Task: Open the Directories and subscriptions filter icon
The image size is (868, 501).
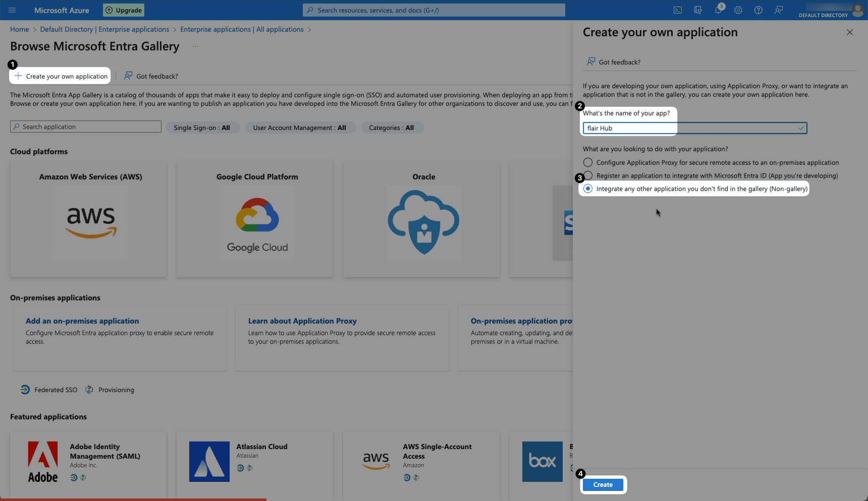Action: click(698, 10)
